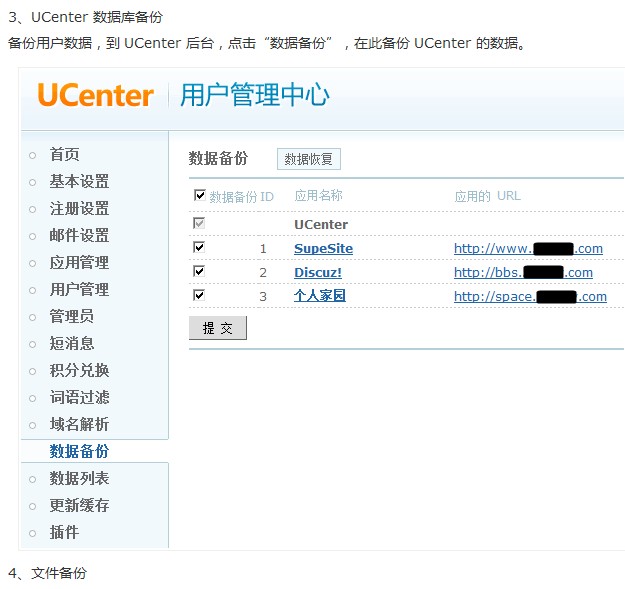Open 邮件设置 sidebar entry
The height and width of the screenshot is (589, 625).
[x=79, y=236]
